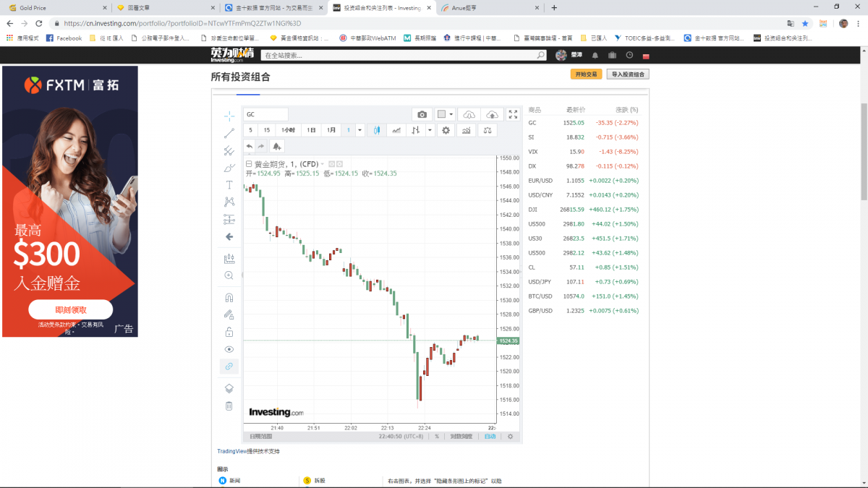The width and height of the screenshot is (868, 488).
Task: Click the 开始交易 button
Action: click(x=586, y=74)
